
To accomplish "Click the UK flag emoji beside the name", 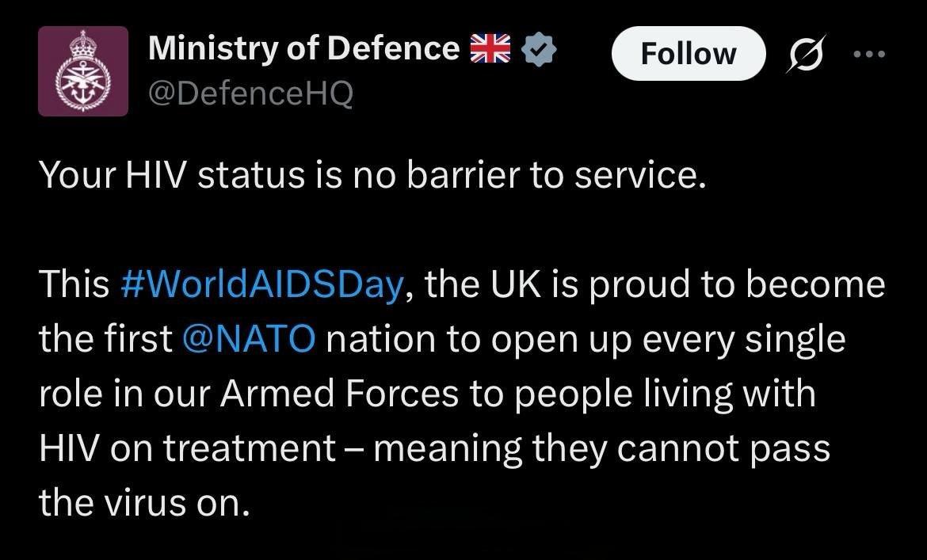I will (x=491, y=48).
